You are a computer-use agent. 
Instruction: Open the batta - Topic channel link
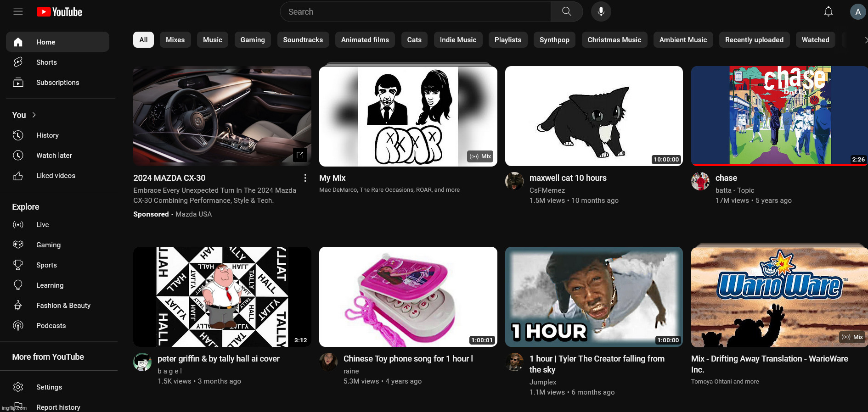click(735, 190)
